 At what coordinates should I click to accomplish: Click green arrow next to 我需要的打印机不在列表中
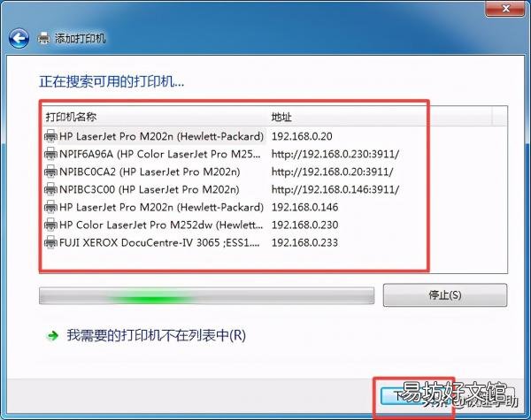point(52,336)
